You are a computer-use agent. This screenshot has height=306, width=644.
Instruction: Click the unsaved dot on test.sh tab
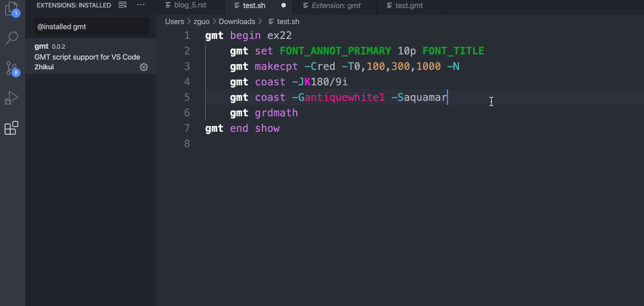284,6
